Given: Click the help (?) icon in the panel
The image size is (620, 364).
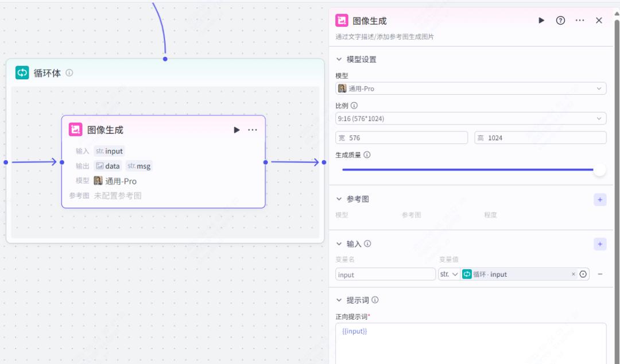Looking at the screenshot, I should coord(560,20).
